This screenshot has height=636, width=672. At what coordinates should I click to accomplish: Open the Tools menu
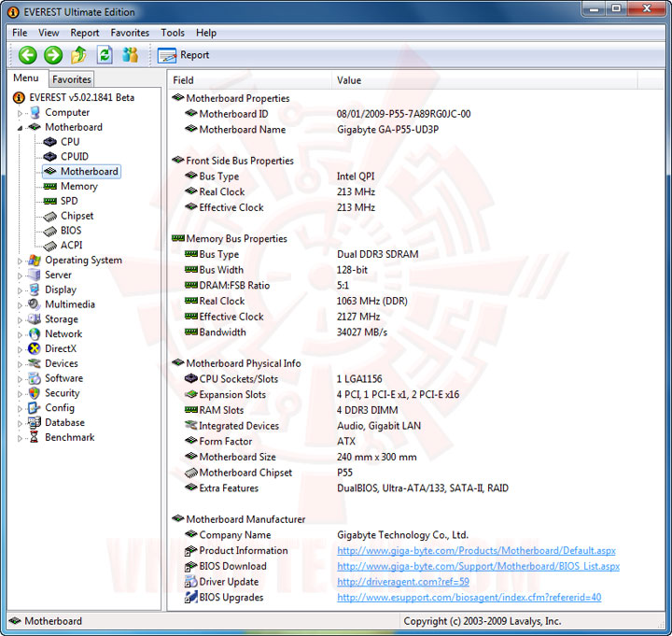point(173,33)
